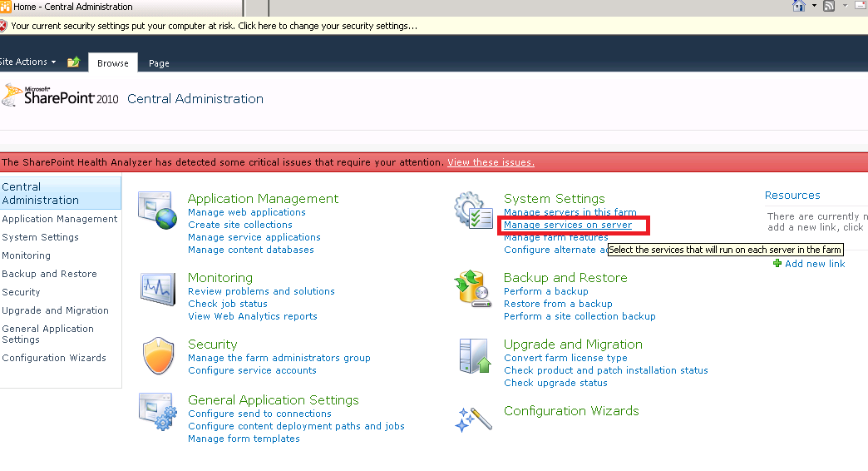The height and width of the screenshot is (471, 868).
Task: Click the Security shield icon
Action: click(x=158, y=355)
